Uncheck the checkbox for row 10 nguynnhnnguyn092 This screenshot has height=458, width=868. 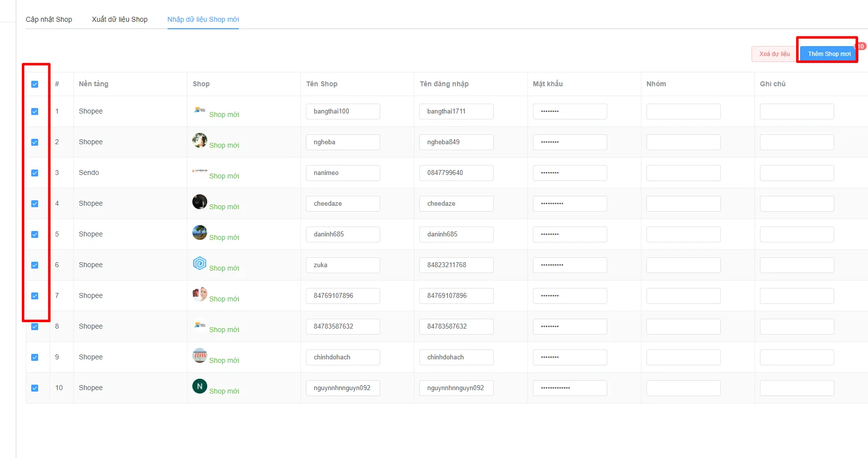pyautogui.click(x=35, y=388)
